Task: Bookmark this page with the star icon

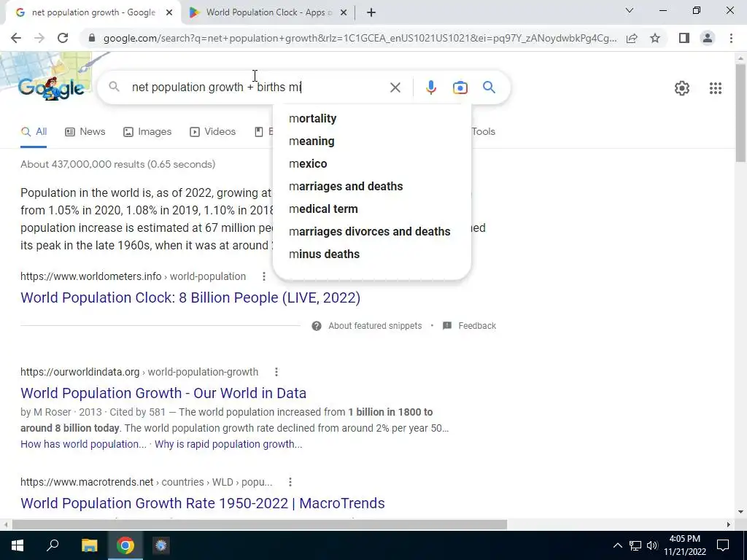Action: pos(655,38)
